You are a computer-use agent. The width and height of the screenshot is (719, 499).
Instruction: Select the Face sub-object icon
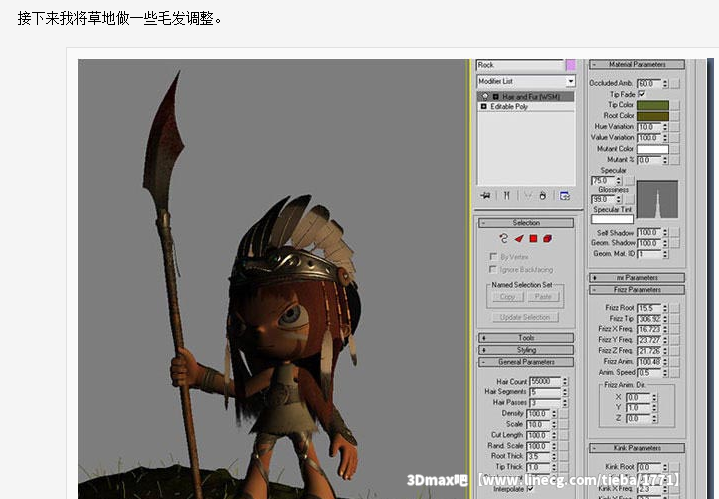click(519, 238)
